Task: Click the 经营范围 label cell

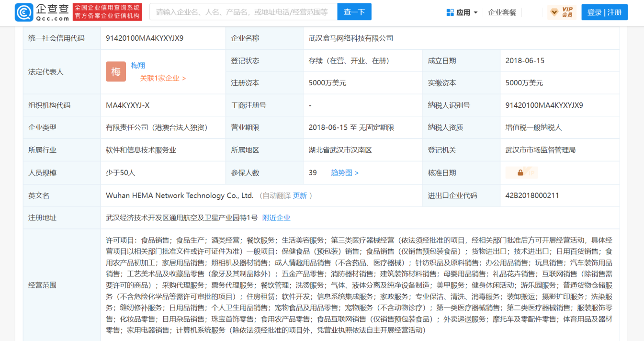Action: [62, 285]
